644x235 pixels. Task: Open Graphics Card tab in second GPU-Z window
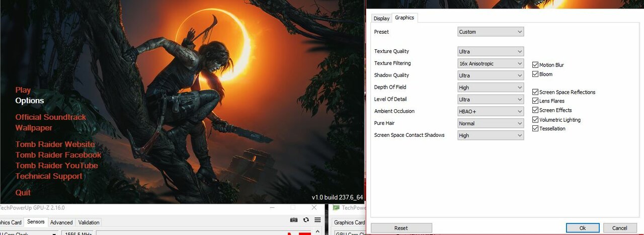click(349, 222)
